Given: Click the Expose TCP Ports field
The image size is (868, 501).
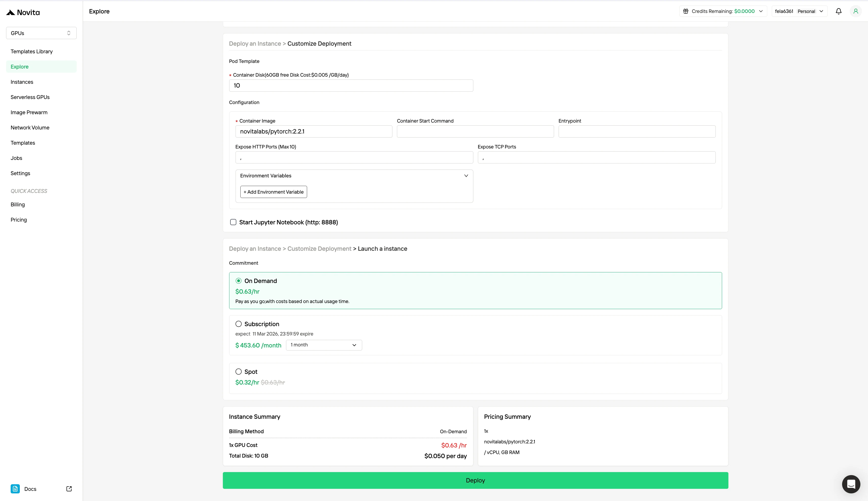Looking at the screenshot, I should point(596,158).
